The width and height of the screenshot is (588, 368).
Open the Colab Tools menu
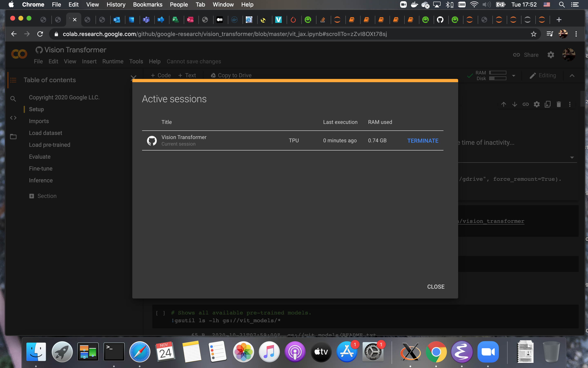pyautogui.click(x=136, y=62)
